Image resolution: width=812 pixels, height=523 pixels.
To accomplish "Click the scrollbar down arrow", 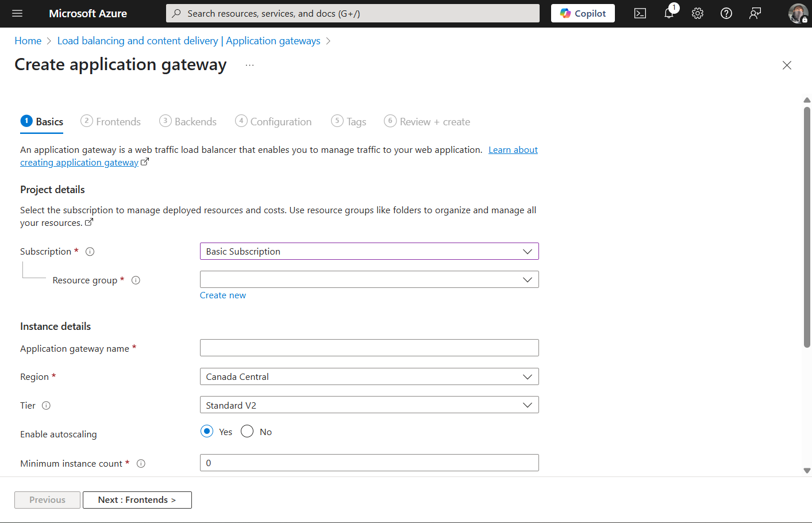I will [807, 470].
